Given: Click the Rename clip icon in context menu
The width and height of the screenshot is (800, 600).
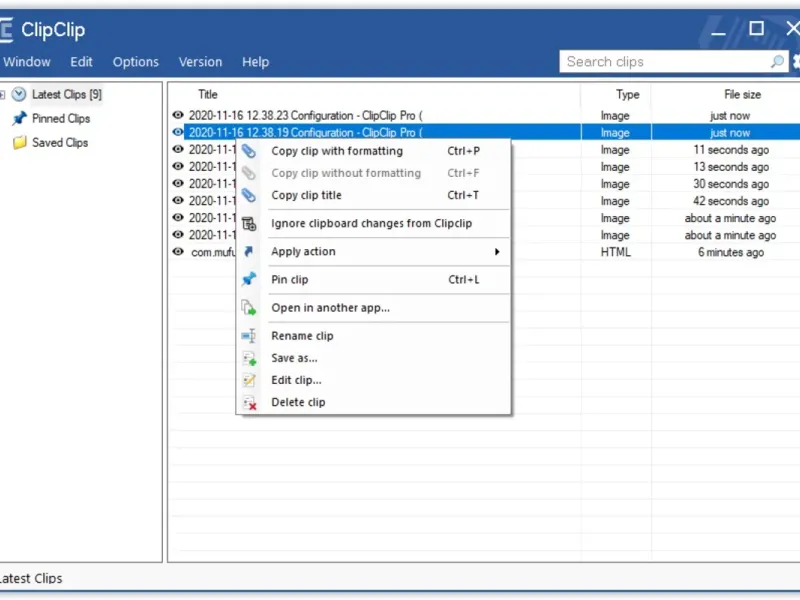Looking at the screenshot, I should pyautogui.click(x=249, y=336).
